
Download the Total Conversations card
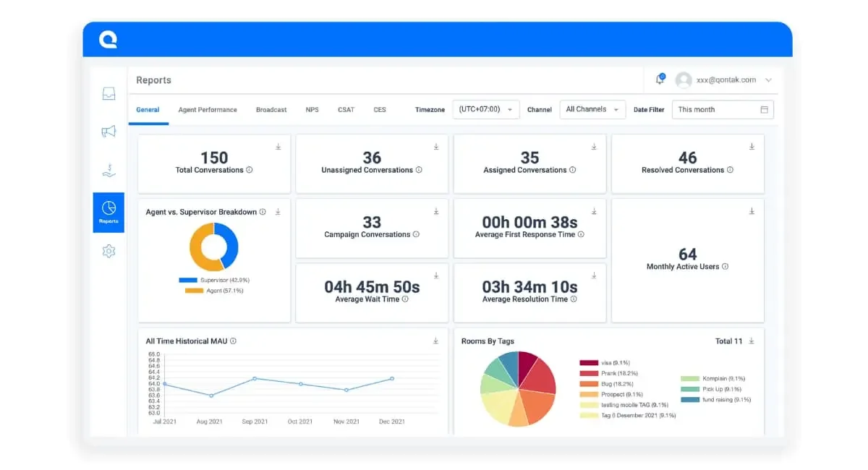point(278,147)
